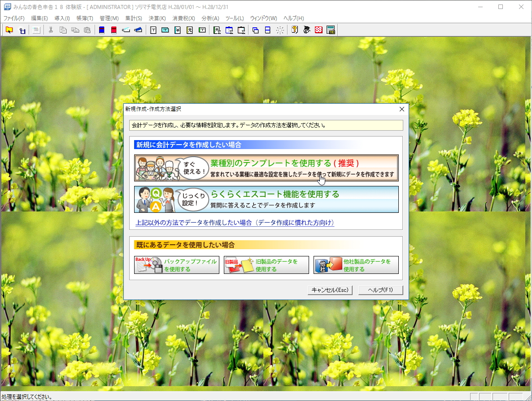Open the red ledger book toolbar icon
The height and width of the screenshot is (401, 532).
[x=113, y=30]
